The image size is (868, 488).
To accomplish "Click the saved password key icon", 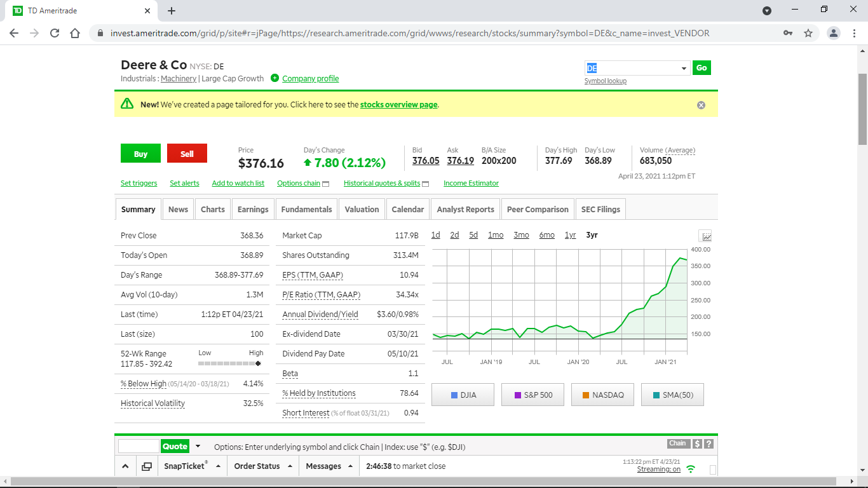I will click(788, 33).
